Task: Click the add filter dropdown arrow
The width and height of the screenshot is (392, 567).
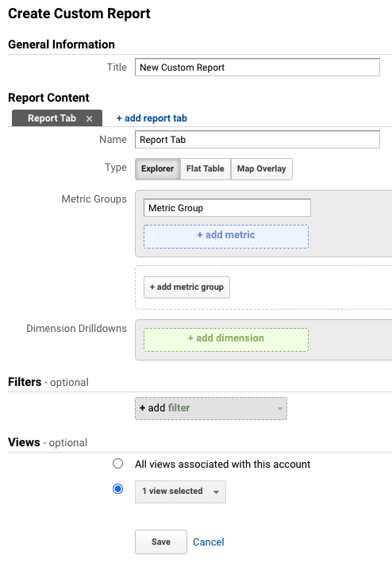Action: click(x=280, y=409)
